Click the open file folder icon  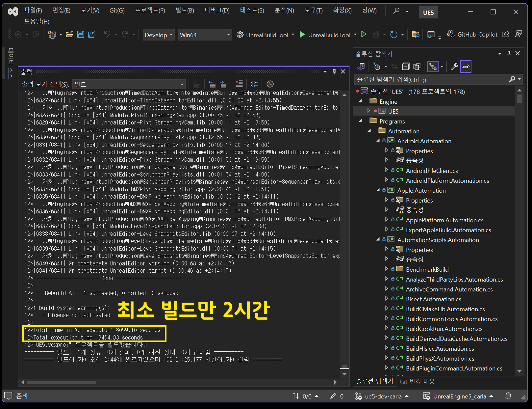point(69,35)
